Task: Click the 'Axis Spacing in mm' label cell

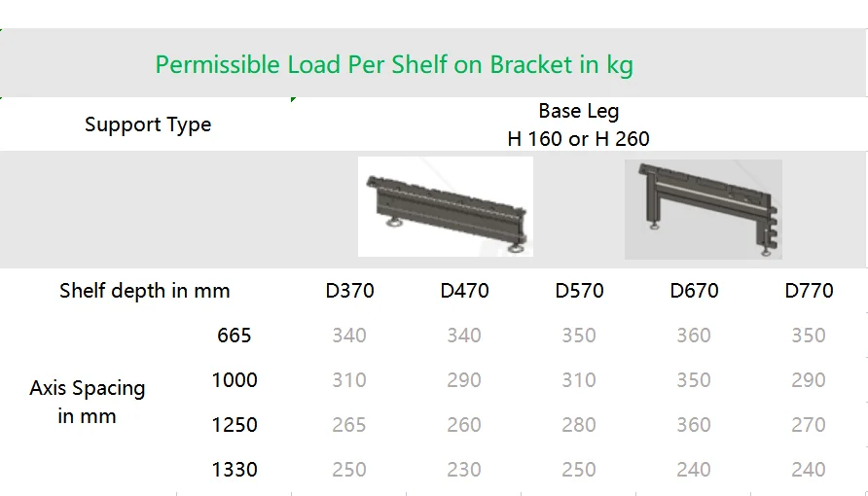Action: (88, 402)
